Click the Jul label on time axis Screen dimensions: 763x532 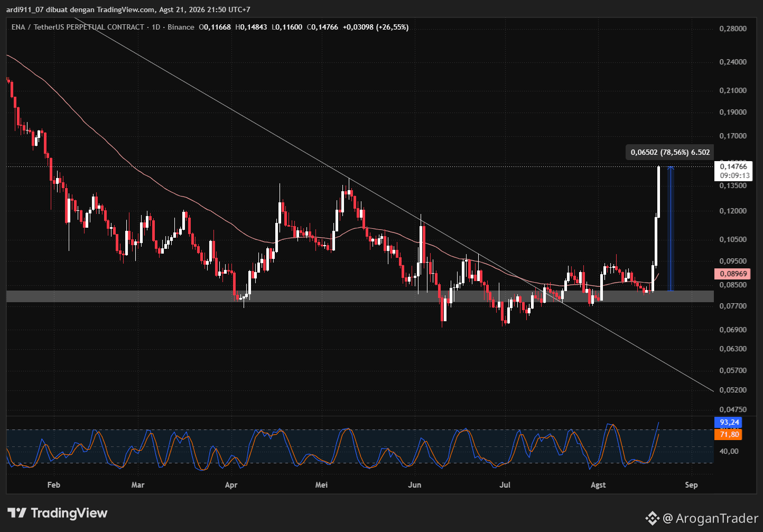coord(505,485)
